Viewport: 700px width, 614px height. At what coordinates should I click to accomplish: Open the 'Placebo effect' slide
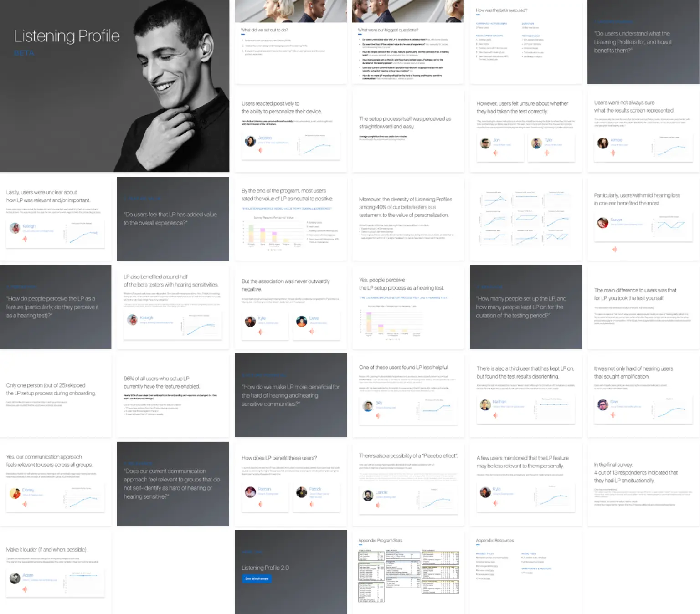408,484
